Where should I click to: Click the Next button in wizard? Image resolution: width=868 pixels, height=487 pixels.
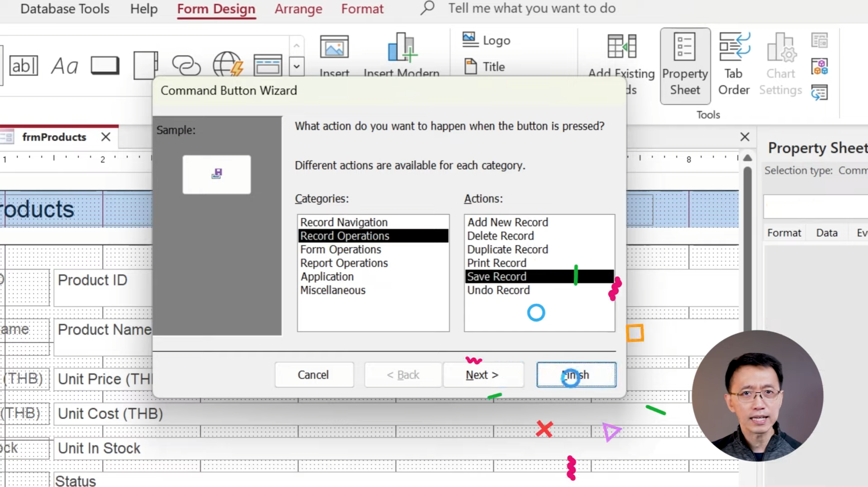click(482, 375)
